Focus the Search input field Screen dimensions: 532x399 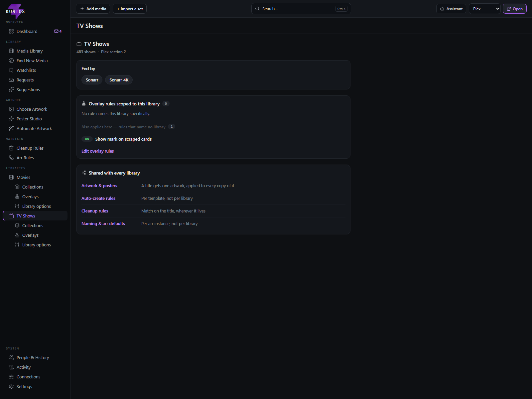301,9
